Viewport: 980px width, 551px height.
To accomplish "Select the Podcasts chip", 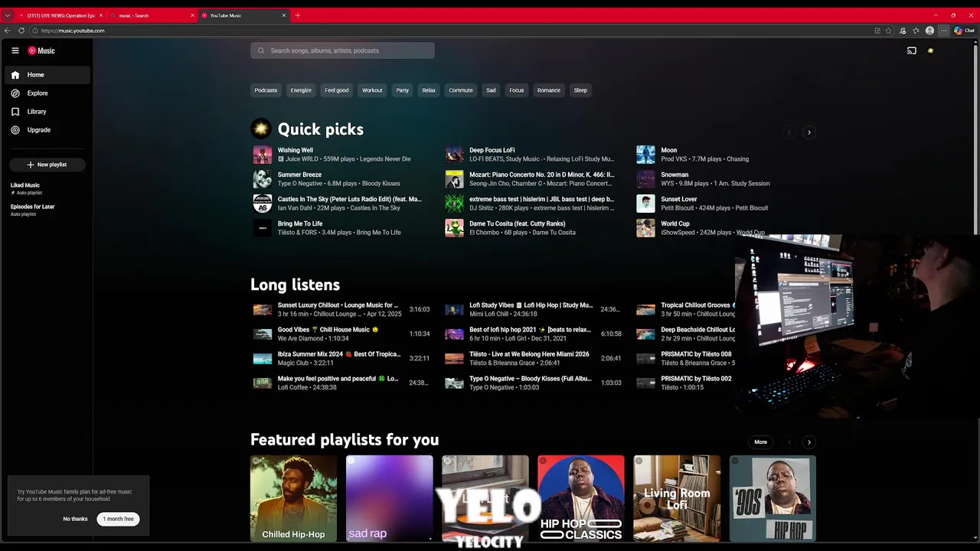I will 266,90.
